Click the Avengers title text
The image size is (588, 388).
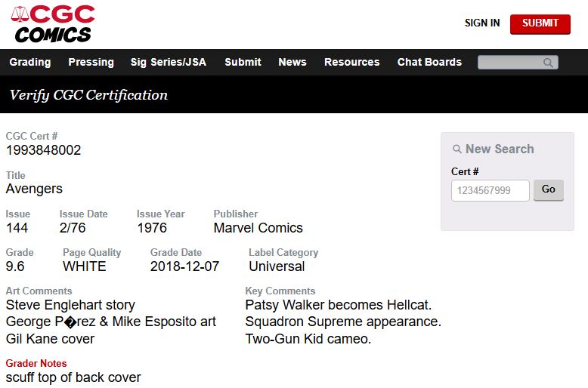[x=34, y=189]
